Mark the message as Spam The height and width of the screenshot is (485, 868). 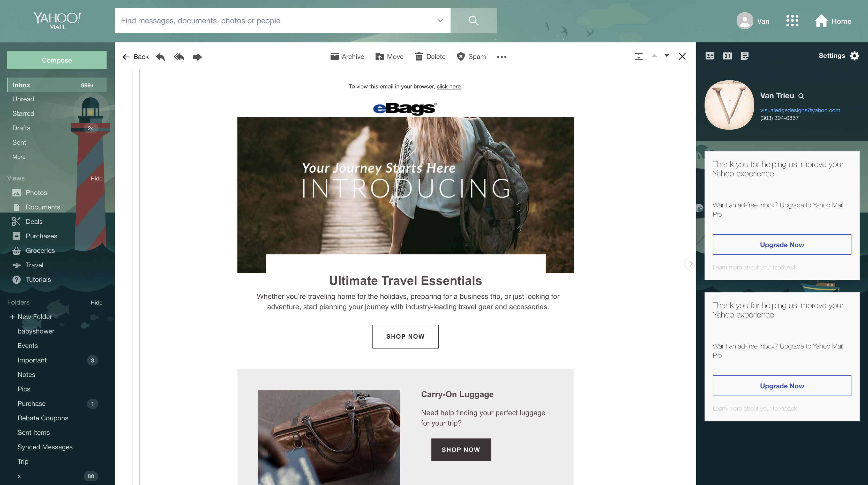471,57
